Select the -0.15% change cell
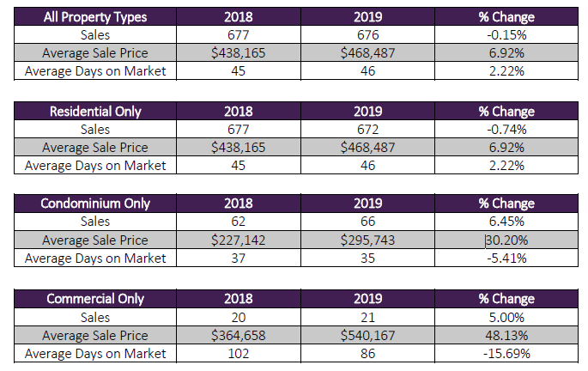Viewport: 588px width, 371px height. click(506, 34)
